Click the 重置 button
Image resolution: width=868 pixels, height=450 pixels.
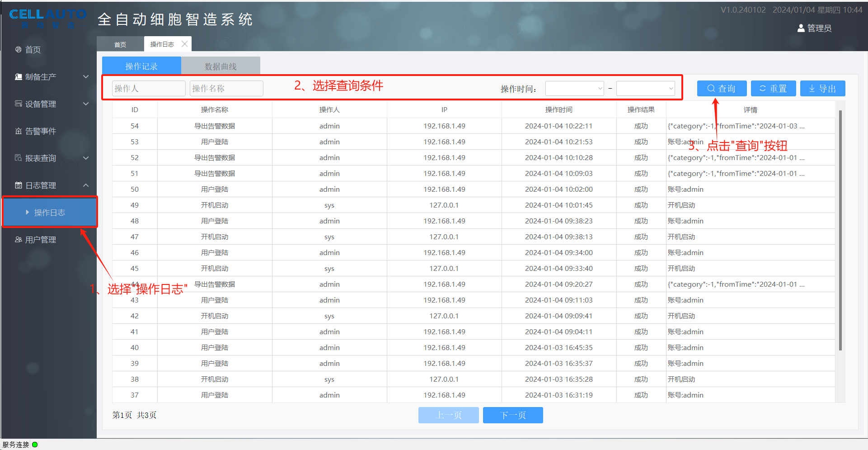tap(773, 89)
